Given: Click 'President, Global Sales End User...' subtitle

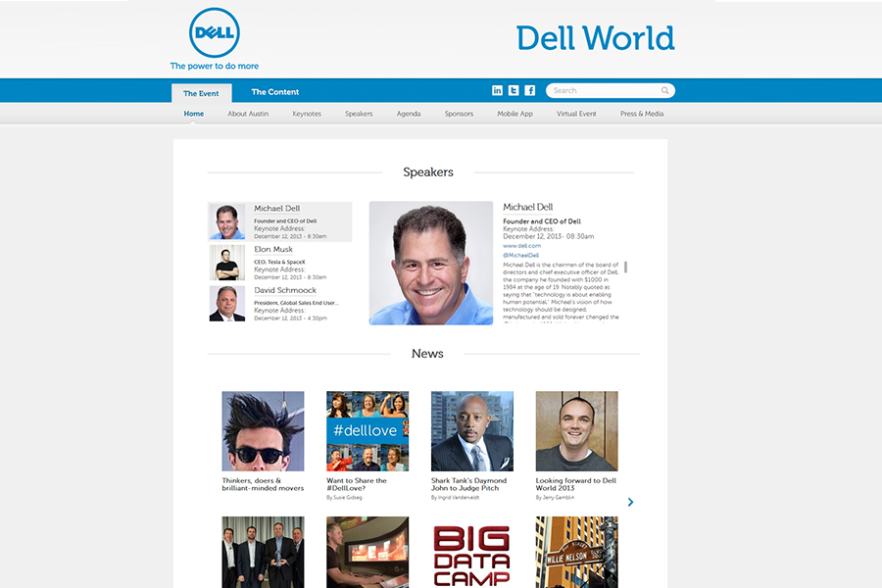Looking at the screenshot, I should (x=296, y=303).
